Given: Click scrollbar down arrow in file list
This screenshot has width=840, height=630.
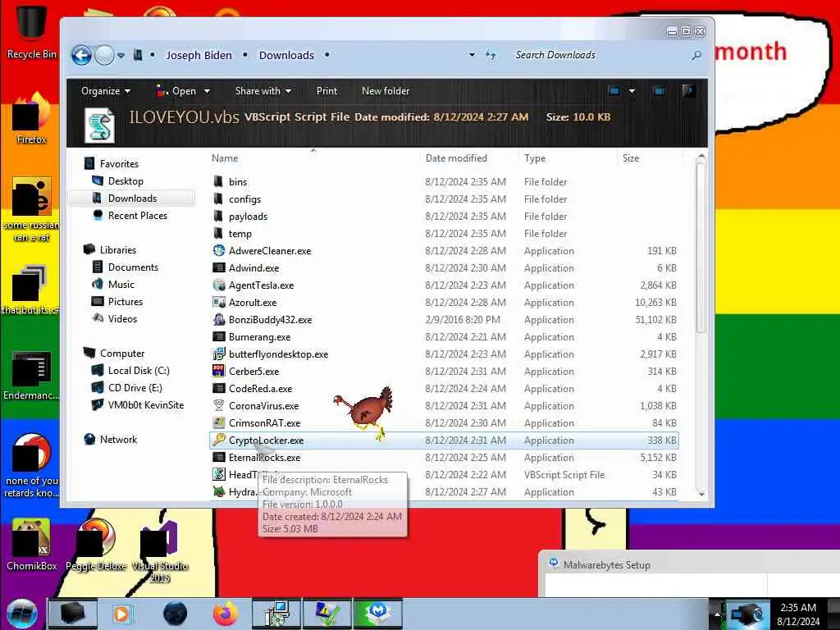Looking at the screenshot, I should tap(701, 494).
